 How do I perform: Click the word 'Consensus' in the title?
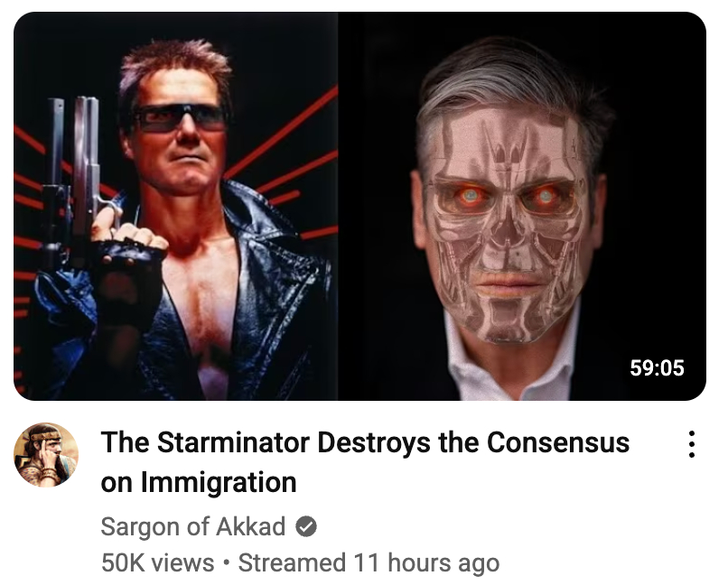tap(558, 442)
